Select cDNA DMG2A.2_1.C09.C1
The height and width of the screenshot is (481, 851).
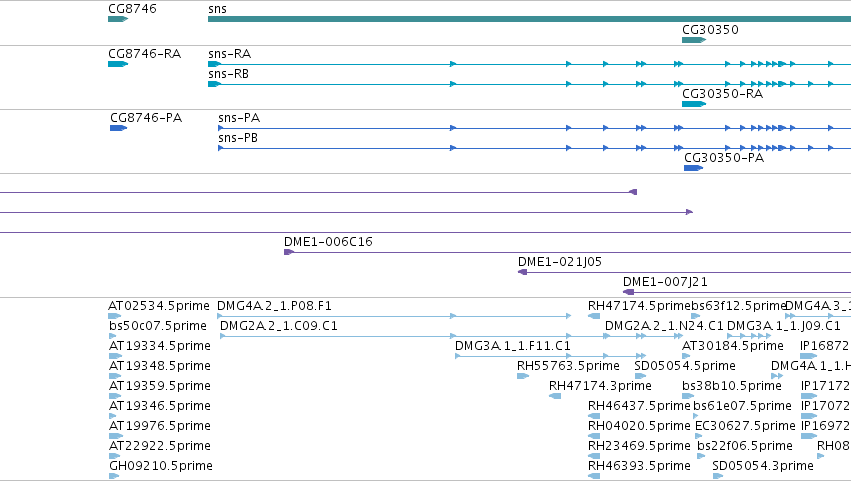tap(278, 326)
